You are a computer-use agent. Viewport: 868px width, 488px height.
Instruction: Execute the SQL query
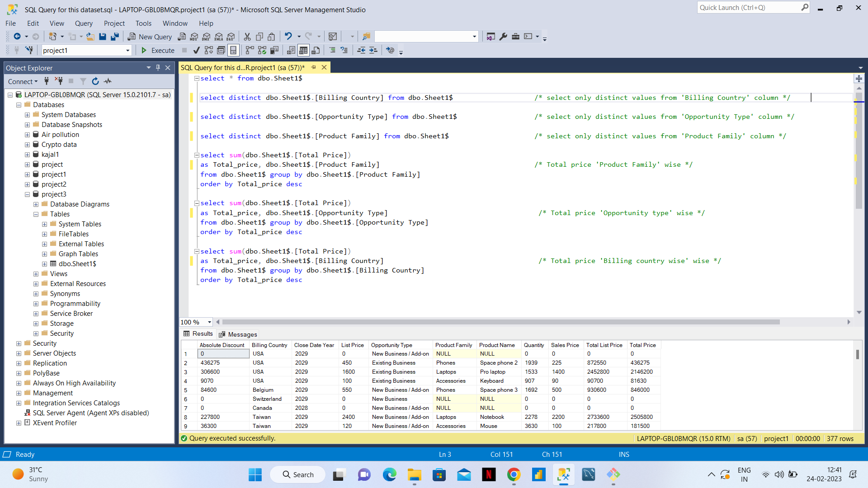(x=157, y=50)
